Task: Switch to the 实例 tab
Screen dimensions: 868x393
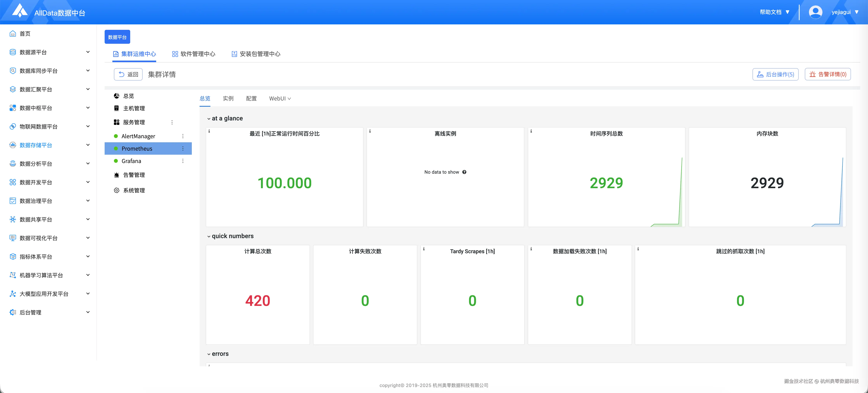Action: (228, 98)
